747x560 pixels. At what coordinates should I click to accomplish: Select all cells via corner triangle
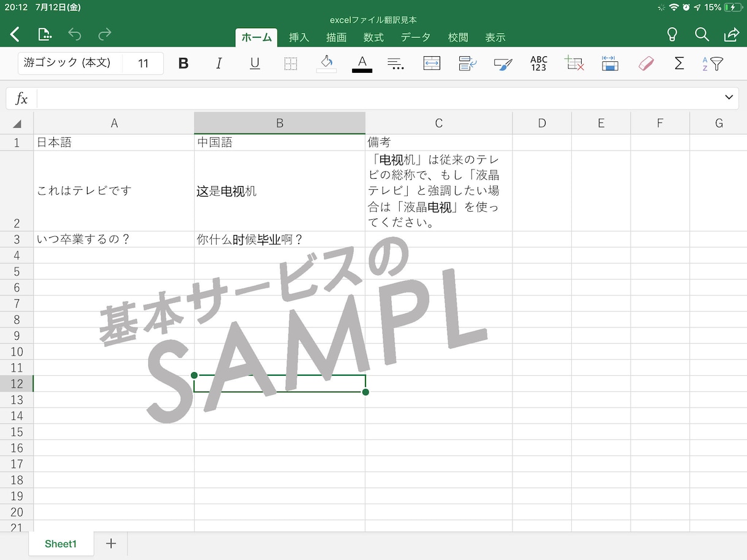pos(17,123)
